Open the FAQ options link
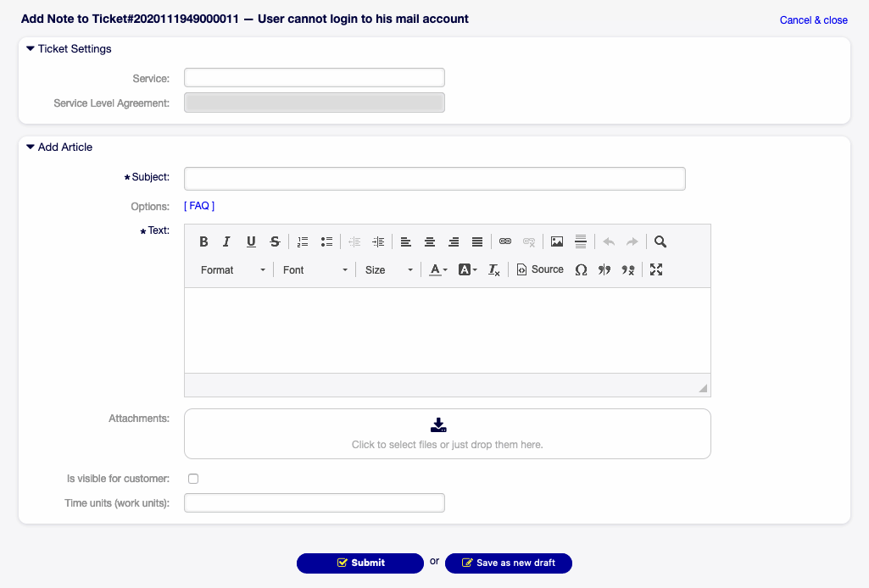869x588 pixels. pos(198,205)
